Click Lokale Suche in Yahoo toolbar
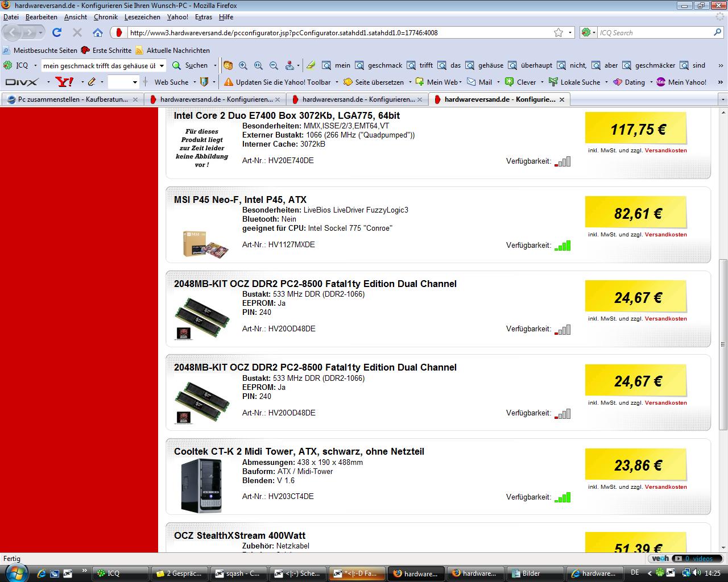Image resolution: width=728 pixels, height=582 pixels. coord(574,82)
